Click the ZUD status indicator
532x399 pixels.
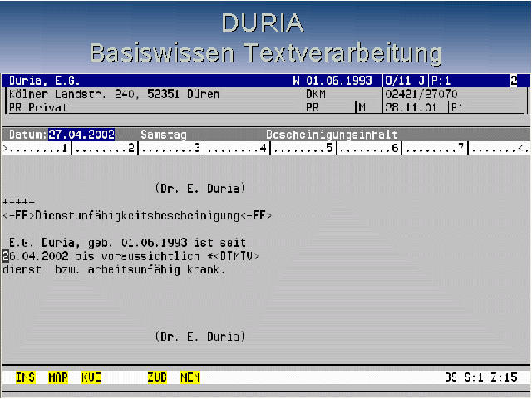point(157,377)
